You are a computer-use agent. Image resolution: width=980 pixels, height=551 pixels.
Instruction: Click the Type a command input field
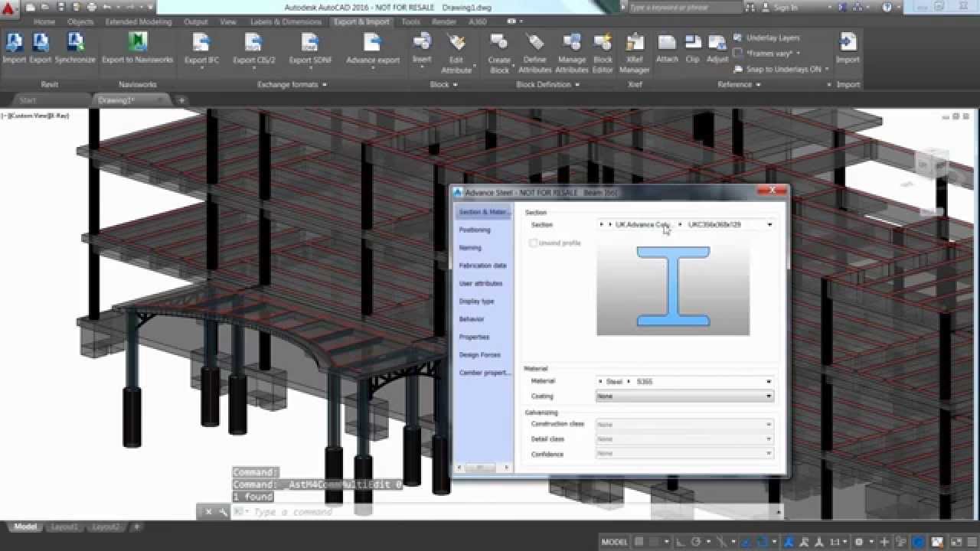(x=505, y=512)
